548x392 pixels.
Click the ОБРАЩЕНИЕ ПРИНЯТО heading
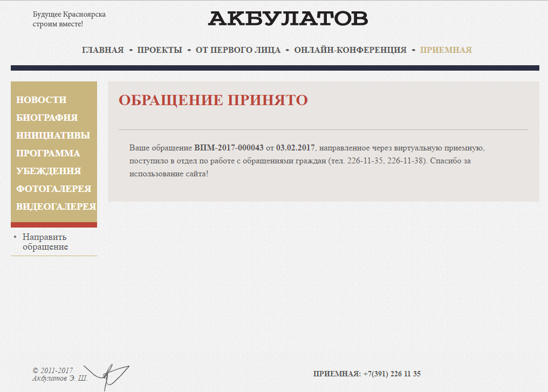213,100
